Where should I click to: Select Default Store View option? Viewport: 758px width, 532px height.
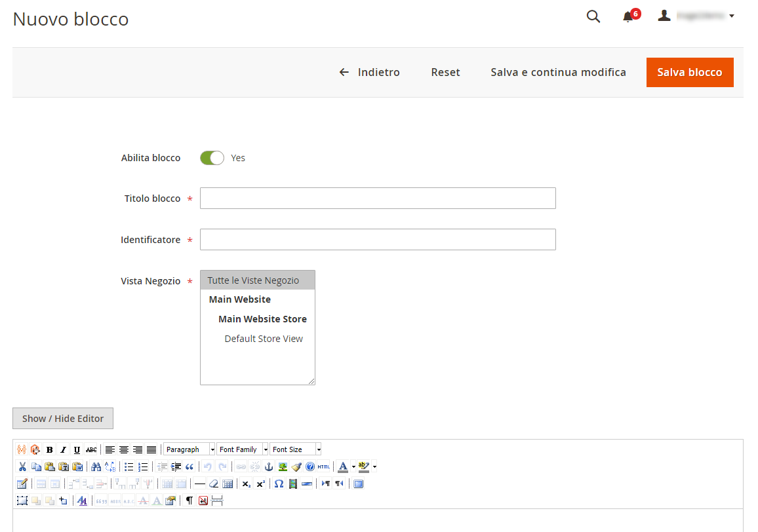258,339
